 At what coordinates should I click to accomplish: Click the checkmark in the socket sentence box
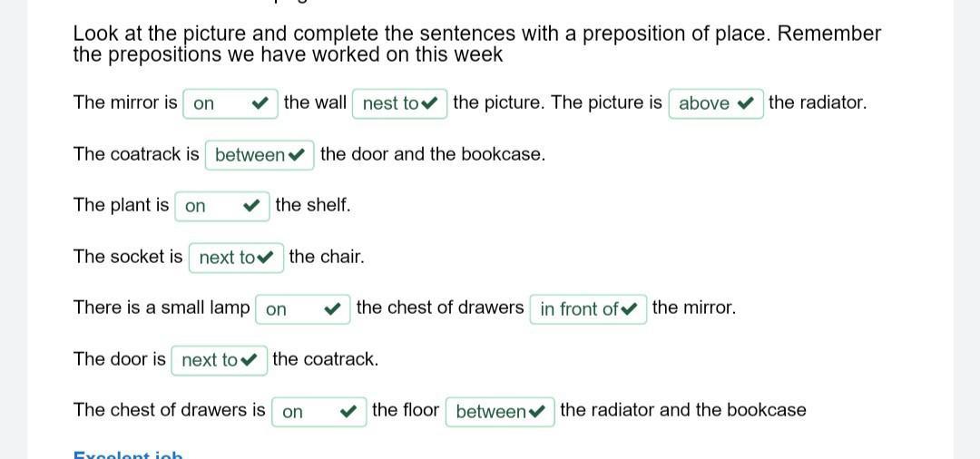tap(265, 258)
